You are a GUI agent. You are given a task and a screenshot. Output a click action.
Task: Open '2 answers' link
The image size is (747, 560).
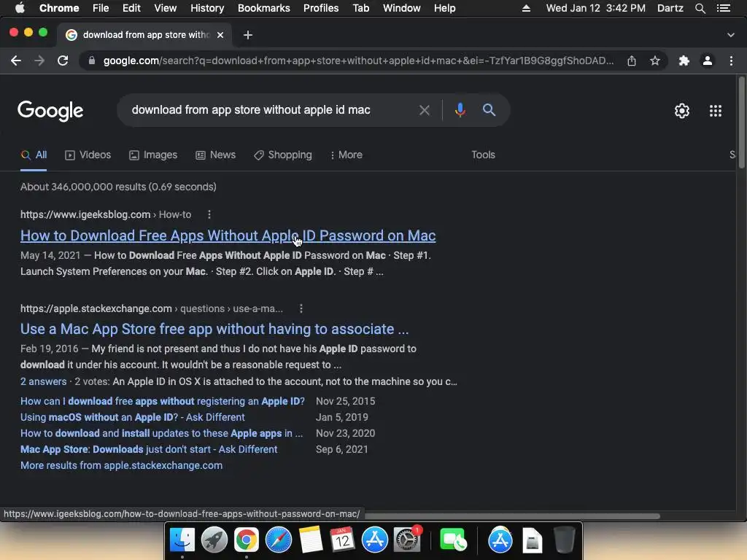click(x=43, y=381)
